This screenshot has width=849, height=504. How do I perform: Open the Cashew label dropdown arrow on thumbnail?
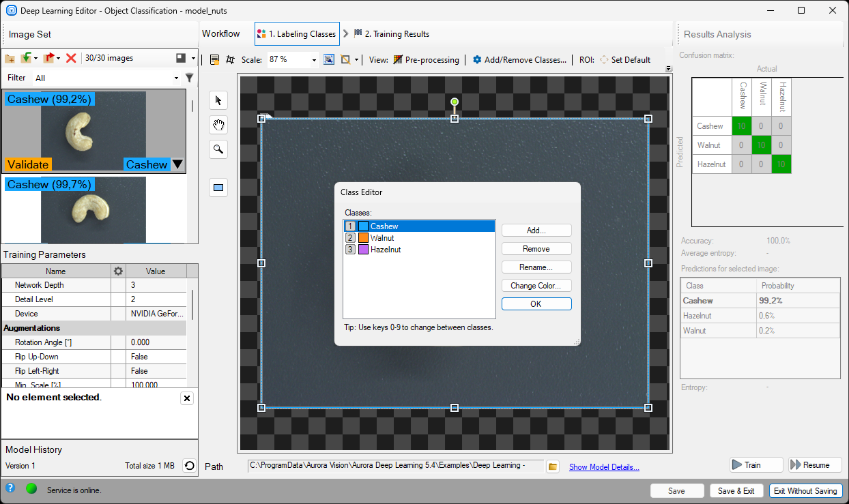[x=177, y=164]
